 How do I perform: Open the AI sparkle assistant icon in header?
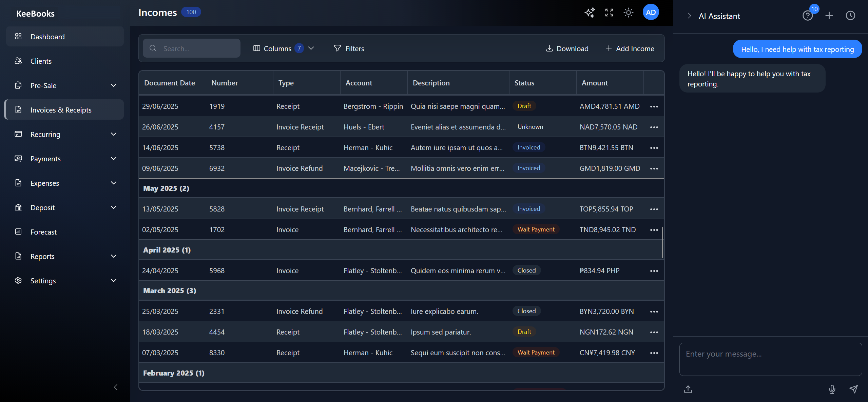(590, 13)
